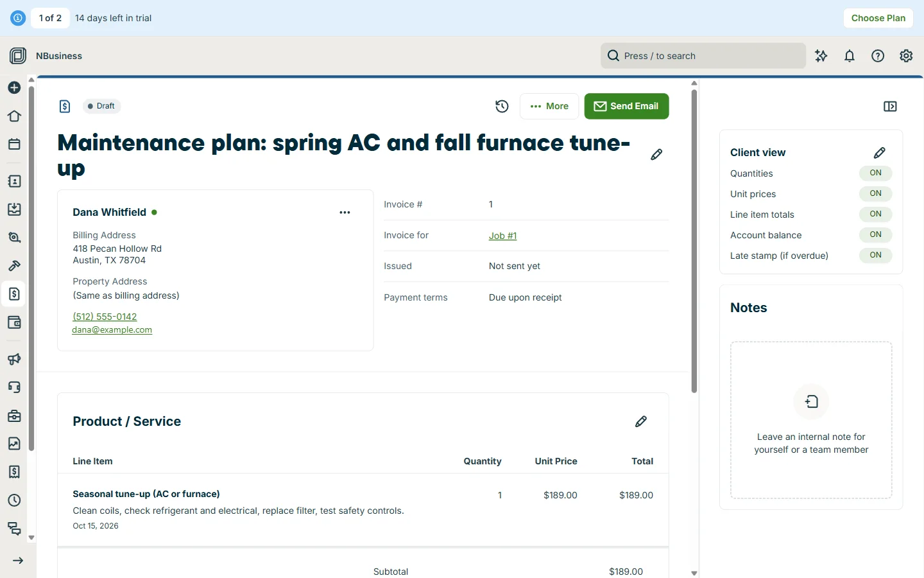Edit the invoice title with pencil
Viewport: 924px width, 578px height.
[x=656, y=155]
